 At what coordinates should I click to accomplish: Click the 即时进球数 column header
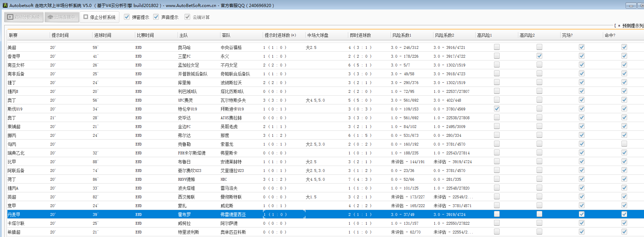pyautogui.click(x=360, y=35)
